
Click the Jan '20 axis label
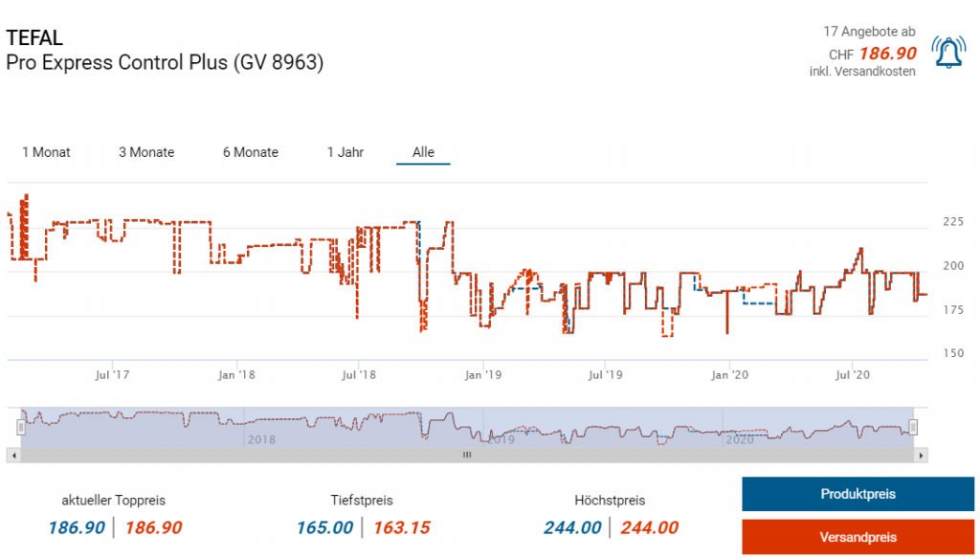pos(729,375)
